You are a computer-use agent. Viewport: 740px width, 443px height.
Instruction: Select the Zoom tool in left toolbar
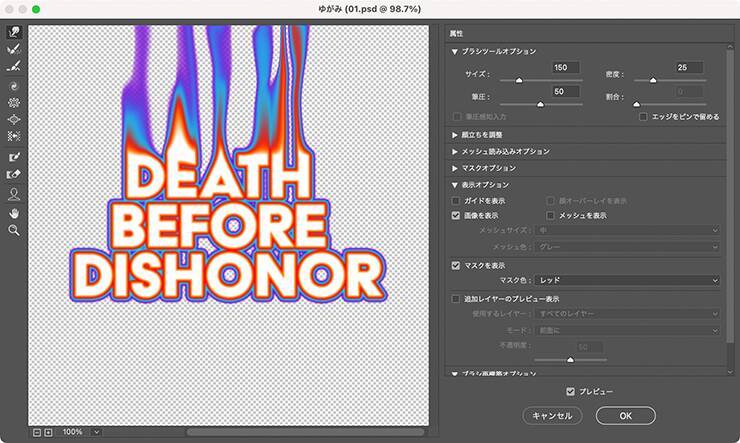click(x=14, y=230)
